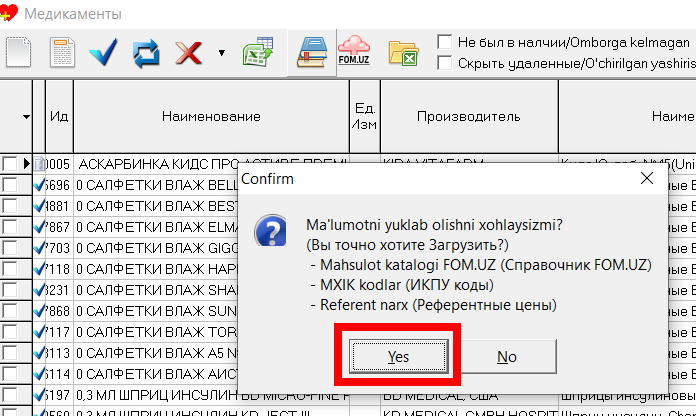Select 0,3 МЛ ШПРИЦ ИНСУЛИН BD name cell
This screenshot has height=416, width=696.
[x=211, y=396]
